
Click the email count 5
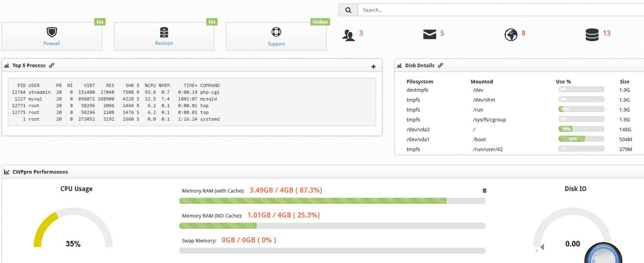[442, 33]
